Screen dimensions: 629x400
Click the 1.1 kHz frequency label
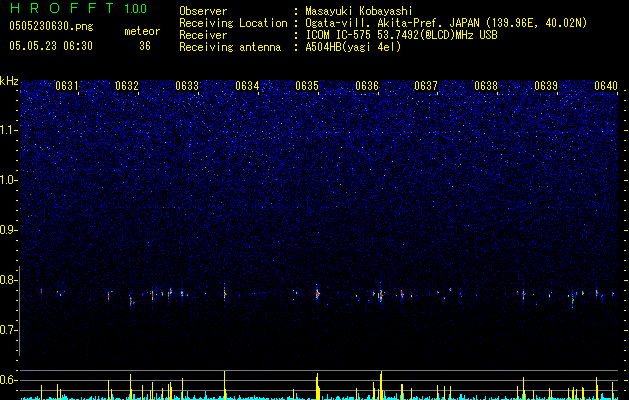[x=9, y=130]
